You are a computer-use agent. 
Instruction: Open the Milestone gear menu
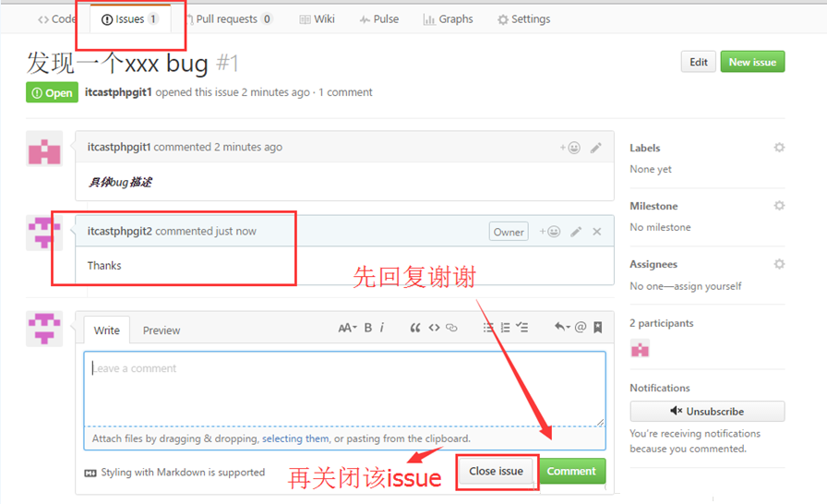pyautogui.click(x=779, y=206)
